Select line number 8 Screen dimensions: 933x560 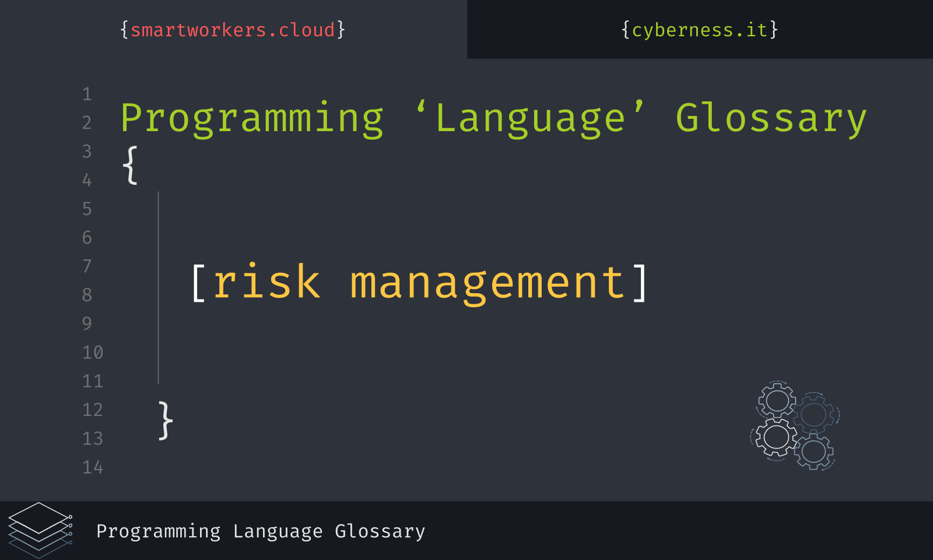click(87, 295)
